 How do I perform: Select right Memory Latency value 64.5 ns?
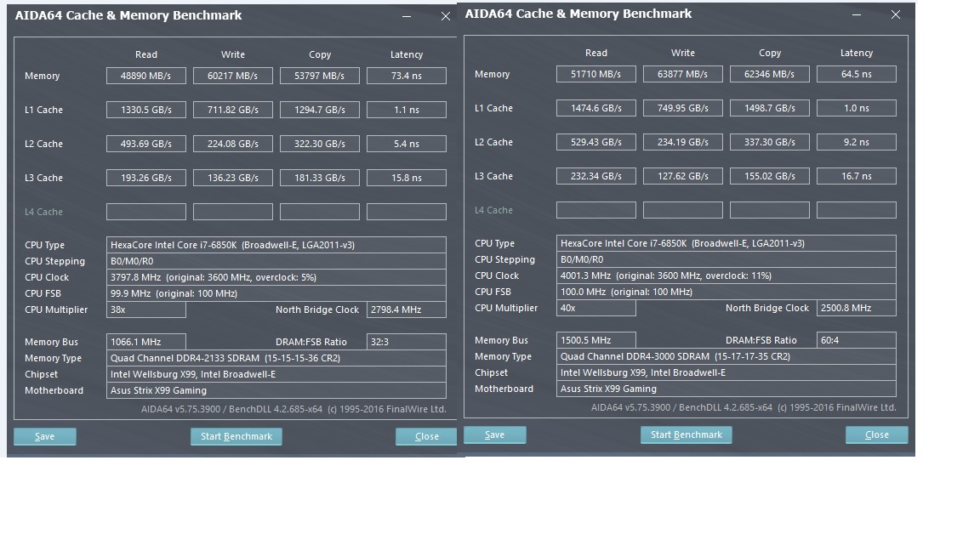click(x=857, y=74)
